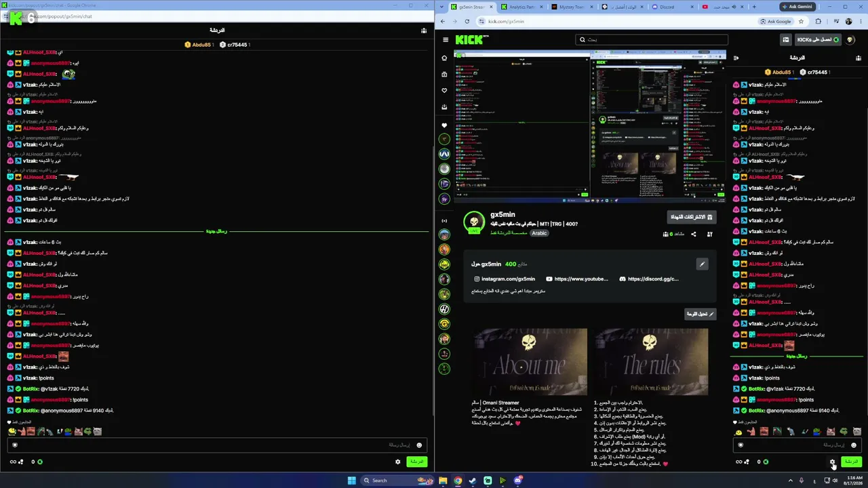Click the edit panels button
868x488 pixels.
(x=700, y=314)
